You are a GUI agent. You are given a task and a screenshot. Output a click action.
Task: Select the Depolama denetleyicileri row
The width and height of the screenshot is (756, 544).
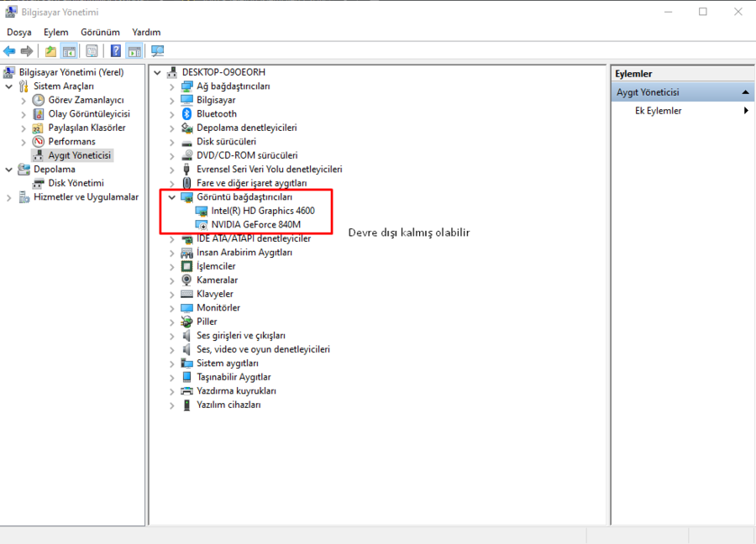247,128
